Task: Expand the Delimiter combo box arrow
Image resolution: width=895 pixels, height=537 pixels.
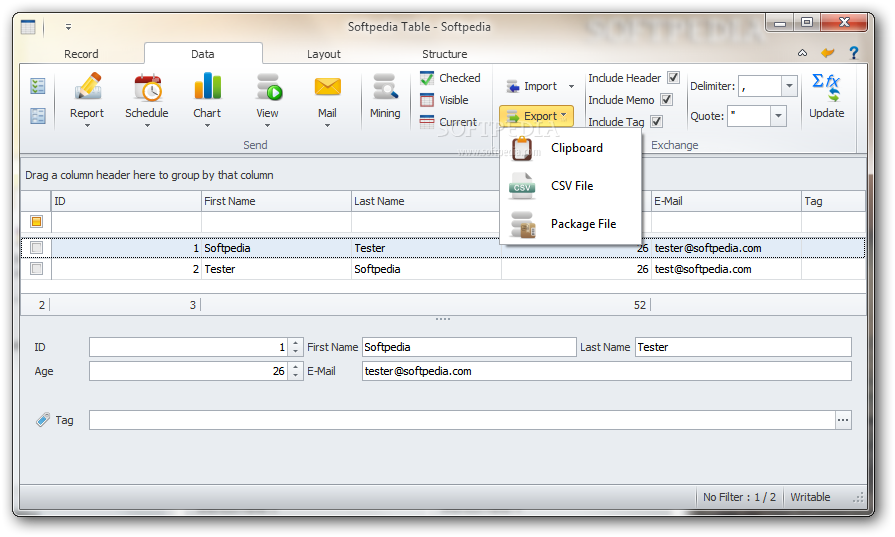Action: point(789,86)
